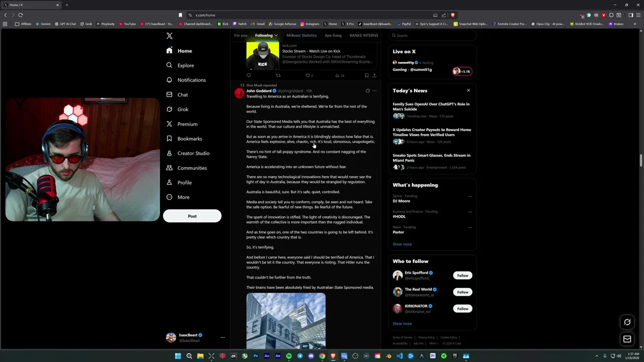Switch to the BANKS INTERNS tab

click(364, 36)
